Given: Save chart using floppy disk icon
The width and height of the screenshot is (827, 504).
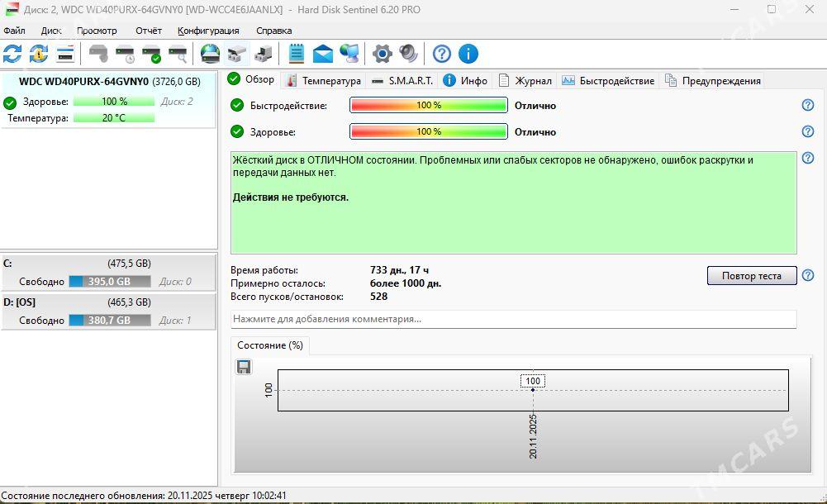Looking at the screenshot, I should (x=244, y=367).
